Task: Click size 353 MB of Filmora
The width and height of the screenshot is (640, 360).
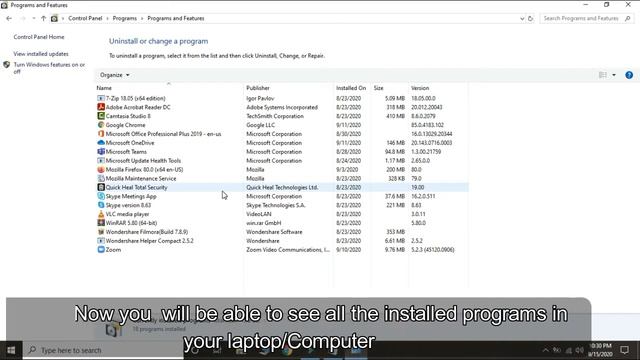Action: 395,232
